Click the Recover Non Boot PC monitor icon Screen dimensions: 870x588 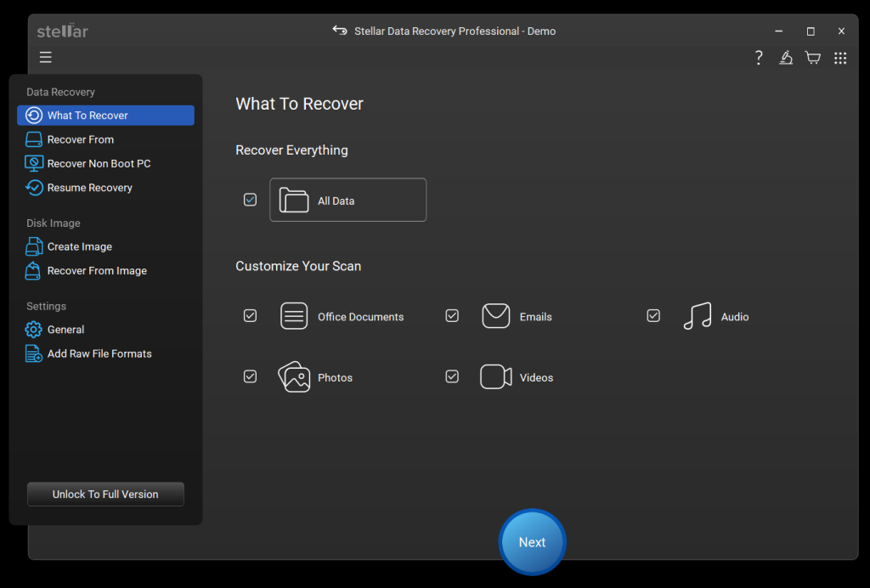pos(34,164)
